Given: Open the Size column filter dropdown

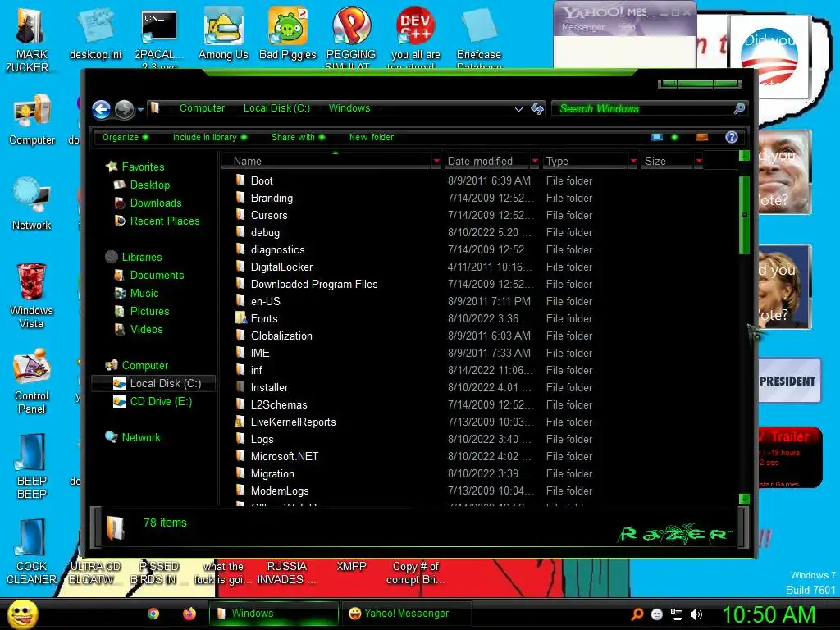Looking at the screenshot, I should point(699,161).
